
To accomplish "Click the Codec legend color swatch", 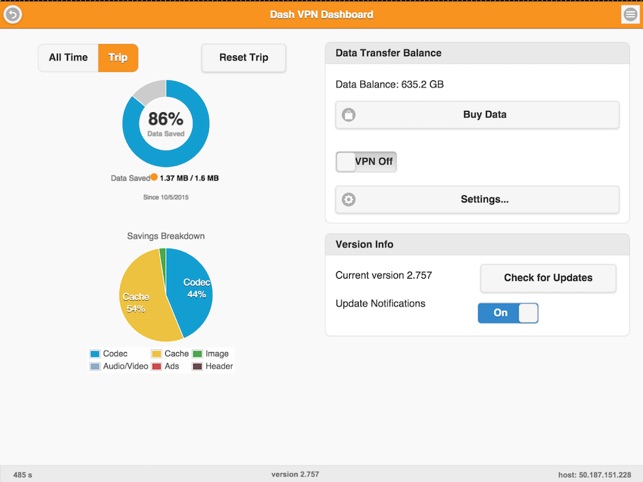I will 95,354.
